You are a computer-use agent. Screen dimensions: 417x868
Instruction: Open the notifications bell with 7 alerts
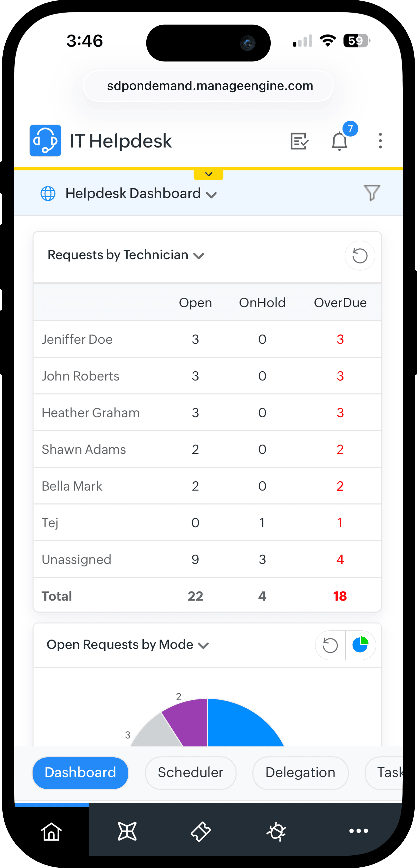(339, 141)
